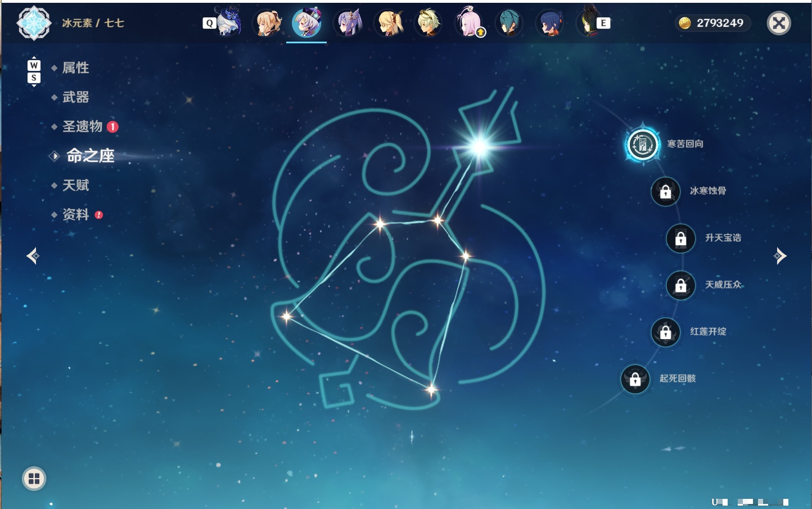The image size is (812, 509).
Task: Click the gold Mora coin icon
Action: coord(685,23)
